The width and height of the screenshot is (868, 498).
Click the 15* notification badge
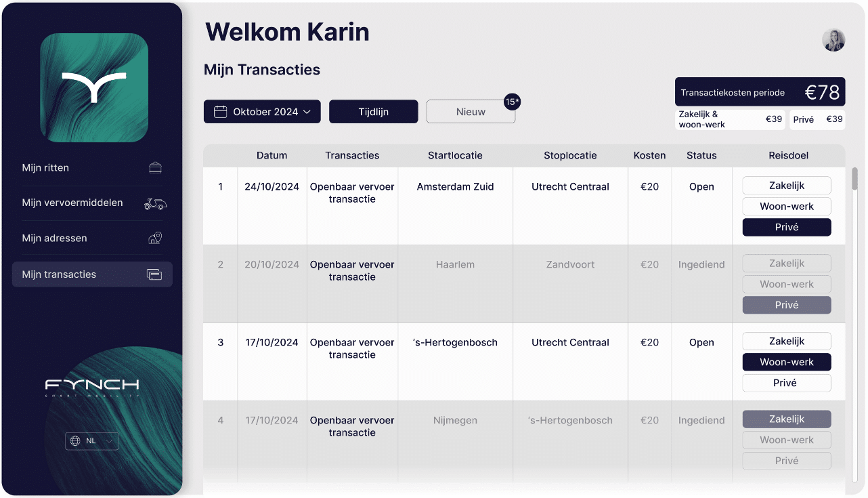(x=512, y=102)
